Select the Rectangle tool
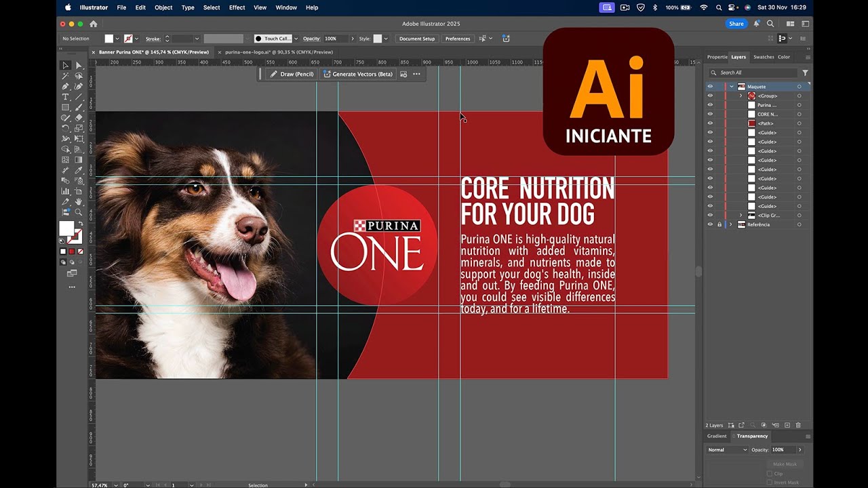 pos(66,107)
